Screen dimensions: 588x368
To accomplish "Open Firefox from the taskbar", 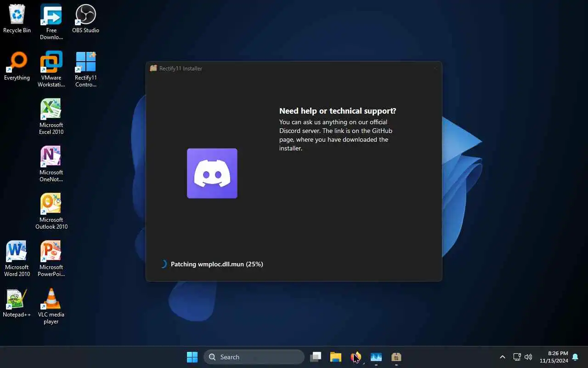I will (x=356, y=357).
